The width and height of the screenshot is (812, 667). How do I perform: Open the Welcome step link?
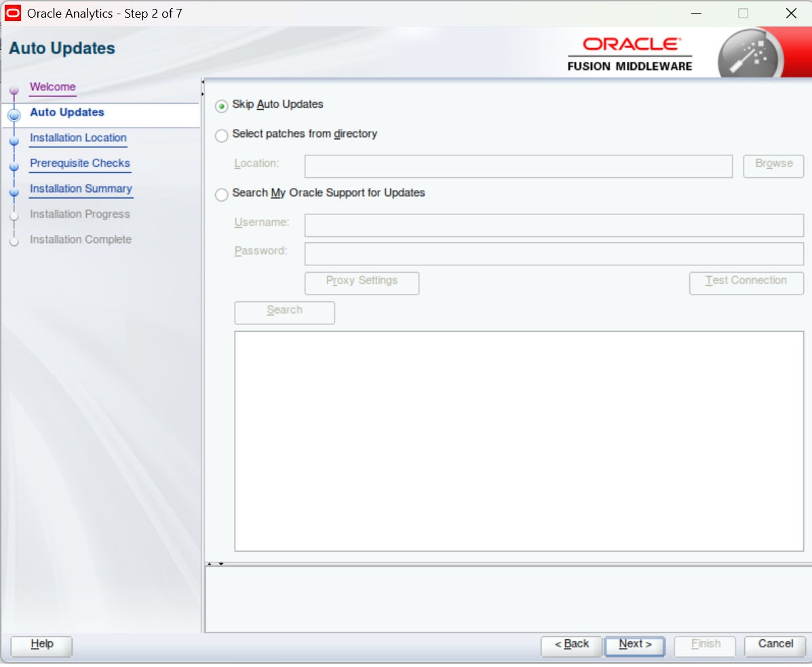53,87
